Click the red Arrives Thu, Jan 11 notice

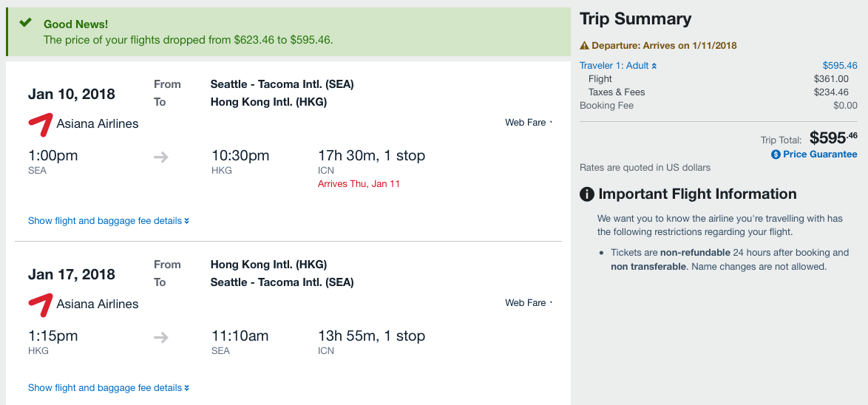(359, 184)
